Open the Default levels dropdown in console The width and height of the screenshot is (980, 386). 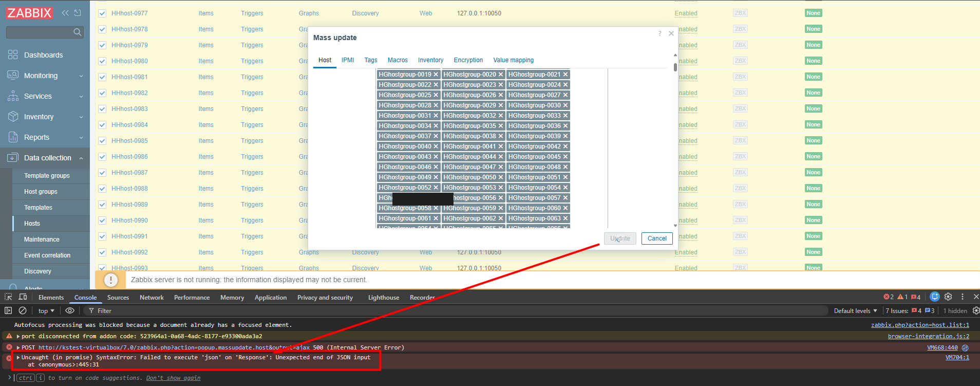pos(855,310)
